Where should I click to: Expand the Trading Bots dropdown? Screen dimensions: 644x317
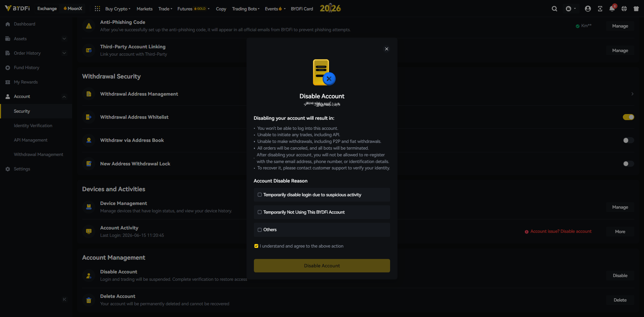246,9
